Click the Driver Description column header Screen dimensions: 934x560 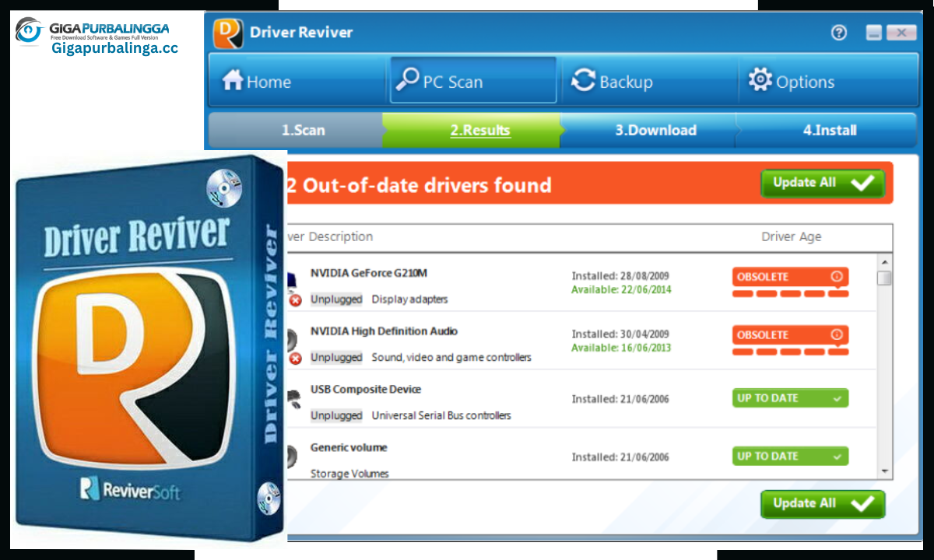tap(330, 237)
